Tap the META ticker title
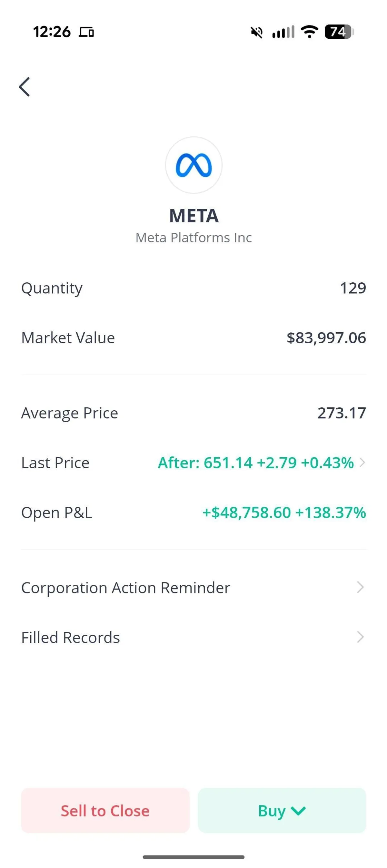Screen dimensions: 387x868 point(194,216)
